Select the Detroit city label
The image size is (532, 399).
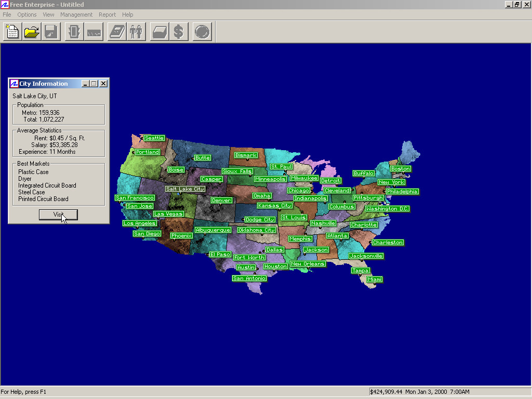(330, 181)
